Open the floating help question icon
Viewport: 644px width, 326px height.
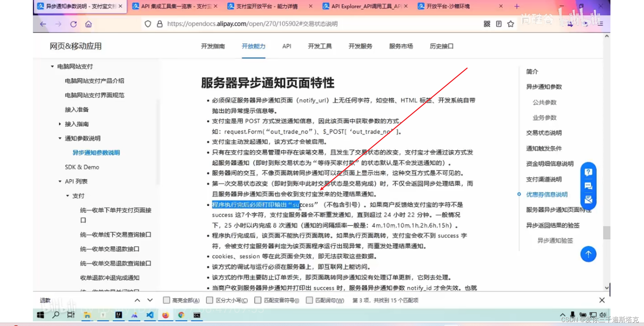(x=588, y=172)
